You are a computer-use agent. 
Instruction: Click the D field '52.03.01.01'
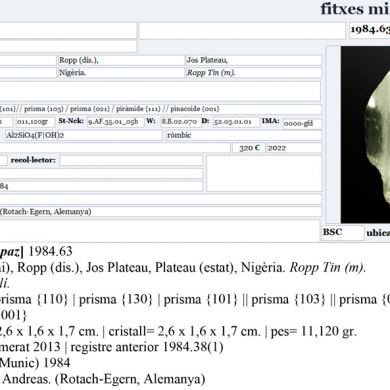coord(236,122)
